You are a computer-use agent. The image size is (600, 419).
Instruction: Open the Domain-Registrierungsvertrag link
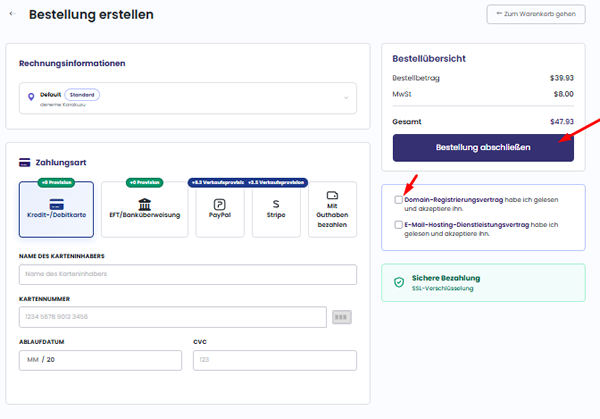(x=454, y=200)
